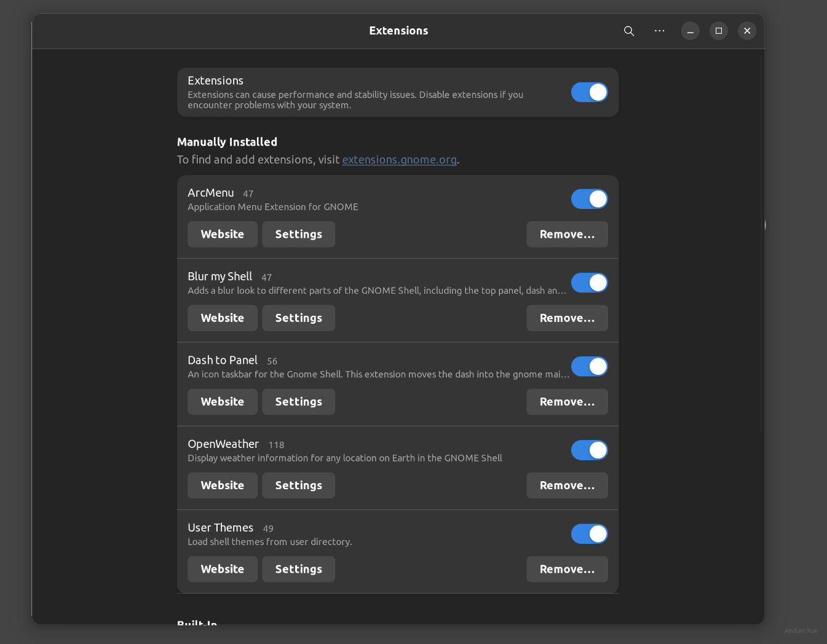Click the vertical scrollbar on the right
Image resolution: width=827 pixels, height=644 pixels.
pyautogui.click(x=761, y=246)
